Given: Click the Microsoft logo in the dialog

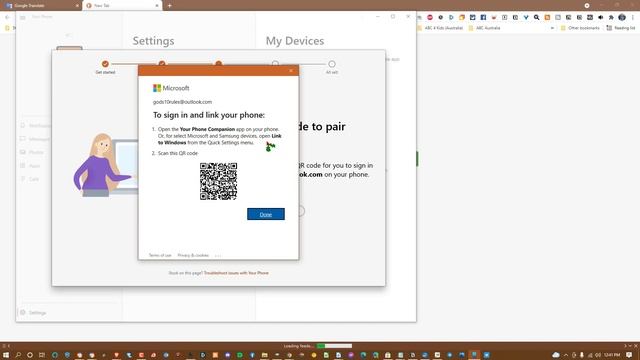Looking at the screenshot, I should [171, 88].
